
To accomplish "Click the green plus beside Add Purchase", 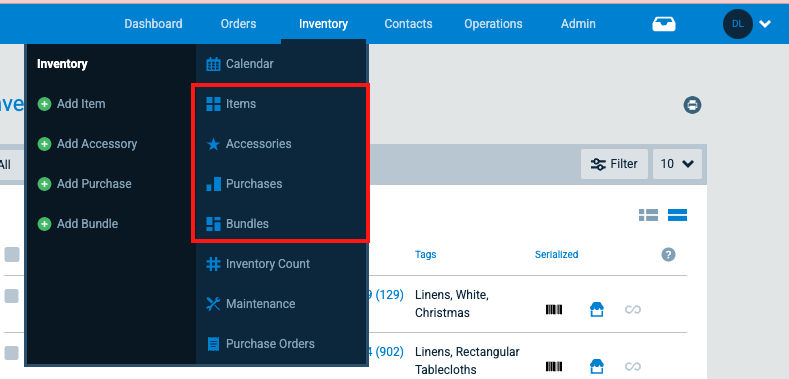I will (44, 184).
